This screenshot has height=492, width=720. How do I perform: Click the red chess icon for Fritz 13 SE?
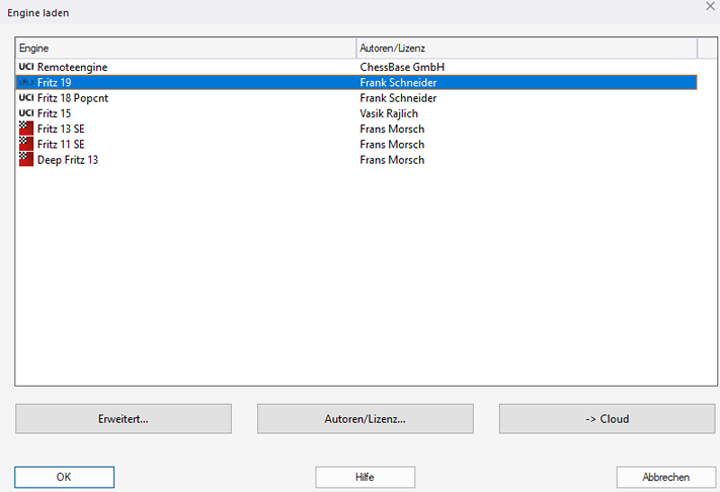pos(26,129)
